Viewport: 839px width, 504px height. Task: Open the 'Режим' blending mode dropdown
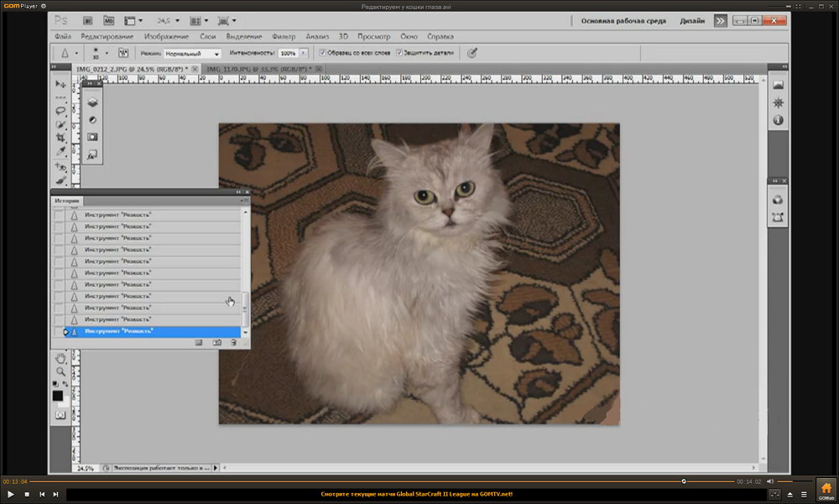pos(191,54)
